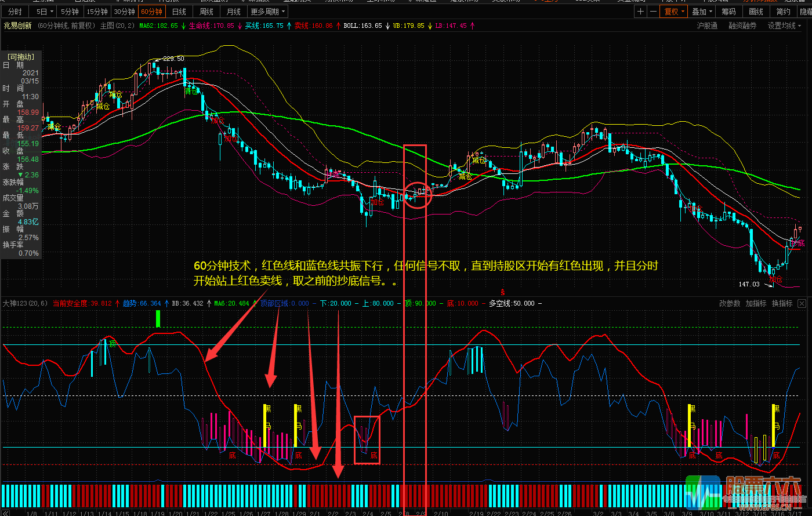
Task: Open the 设置均线 dropdown
Action: 784,26
